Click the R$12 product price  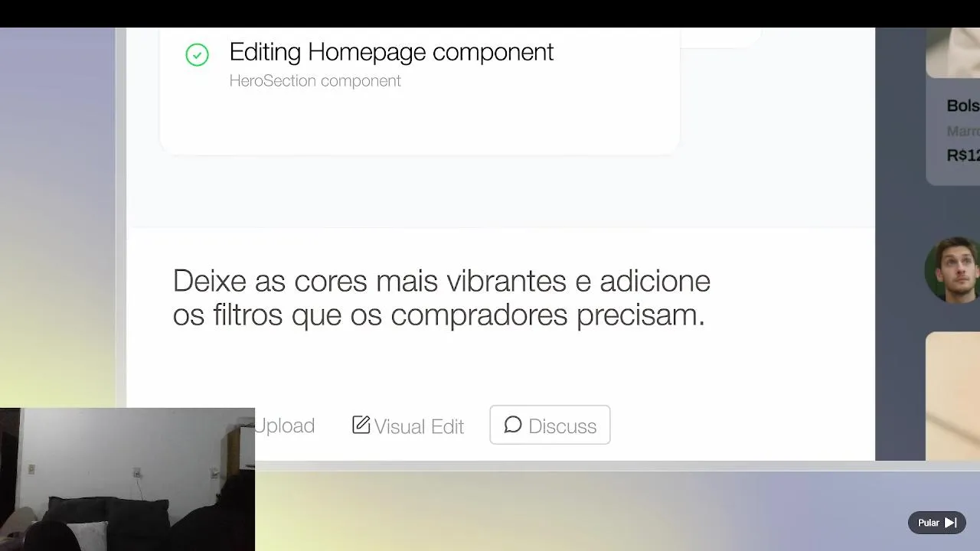[963, 155]
